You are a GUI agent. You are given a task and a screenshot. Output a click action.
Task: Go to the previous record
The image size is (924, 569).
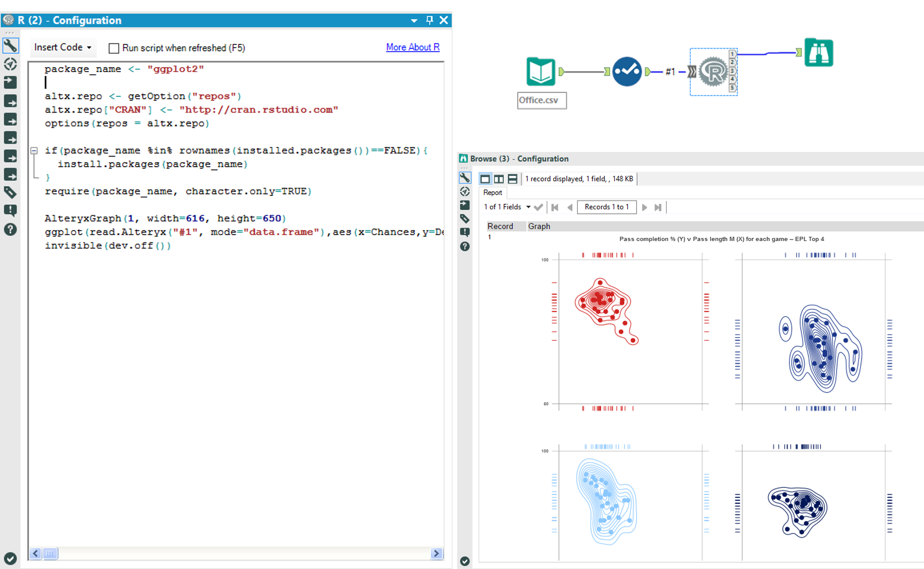570,207
